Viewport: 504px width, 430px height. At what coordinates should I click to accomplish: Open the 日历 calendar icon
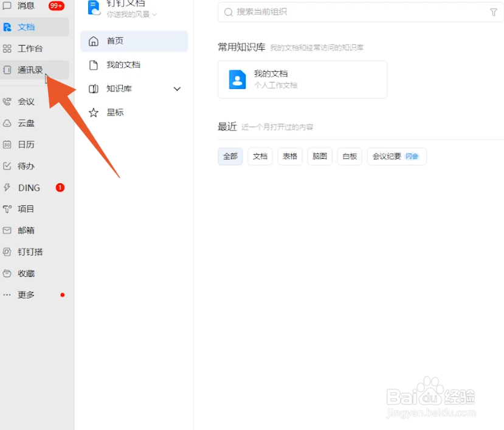click(x=7, y=145)
